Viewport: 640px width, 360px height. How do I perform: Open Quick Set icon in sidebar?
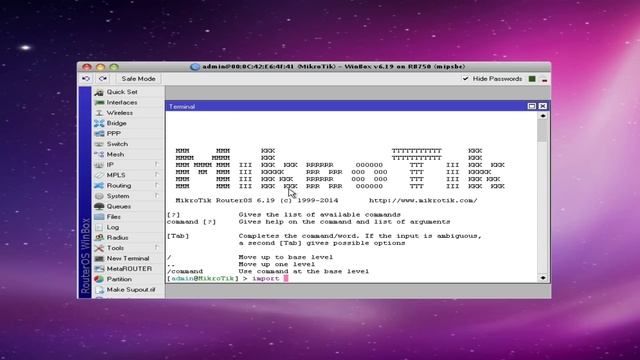pyautogui.click(x=99, y=92)
